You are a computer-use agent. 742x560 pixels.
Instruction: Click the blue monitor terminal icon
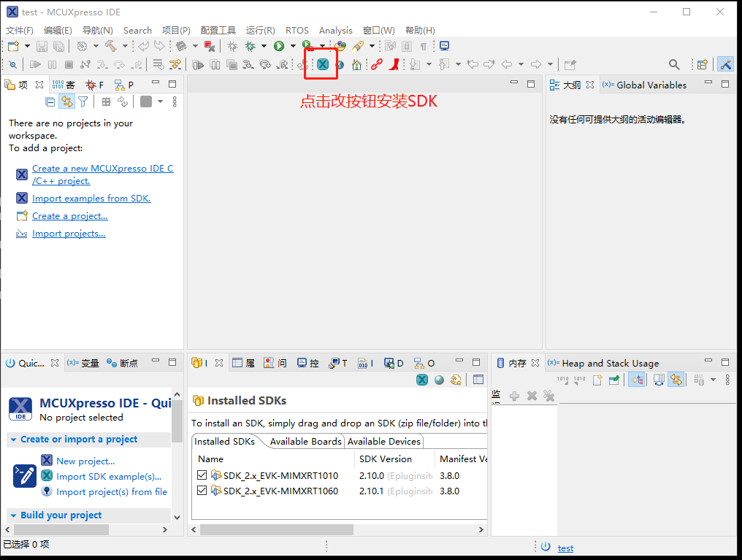[444, 46]
